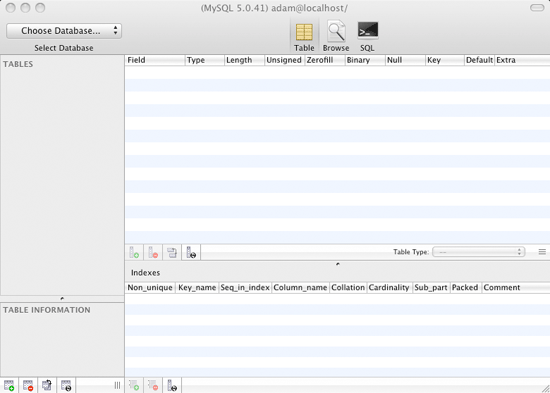Select the Packed column header
The width and height of the screenshot is (550, 393).
[465, 288]
